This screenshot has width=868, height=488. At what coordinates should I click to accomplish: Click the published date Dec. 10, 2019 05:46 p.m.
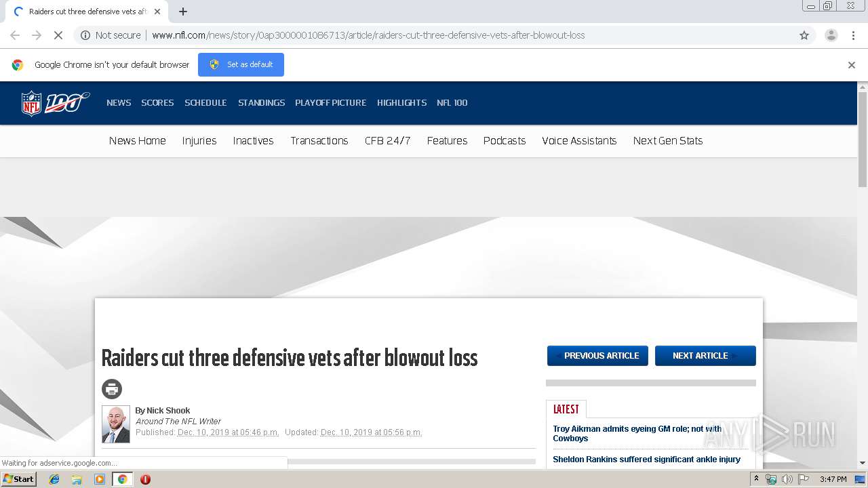228,432
